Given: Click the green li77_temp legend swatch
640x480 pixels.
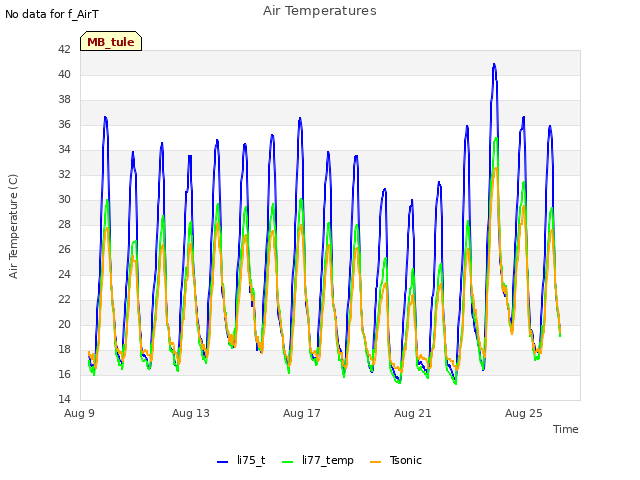Looking at the screenshot, I should tap(288, 462).
